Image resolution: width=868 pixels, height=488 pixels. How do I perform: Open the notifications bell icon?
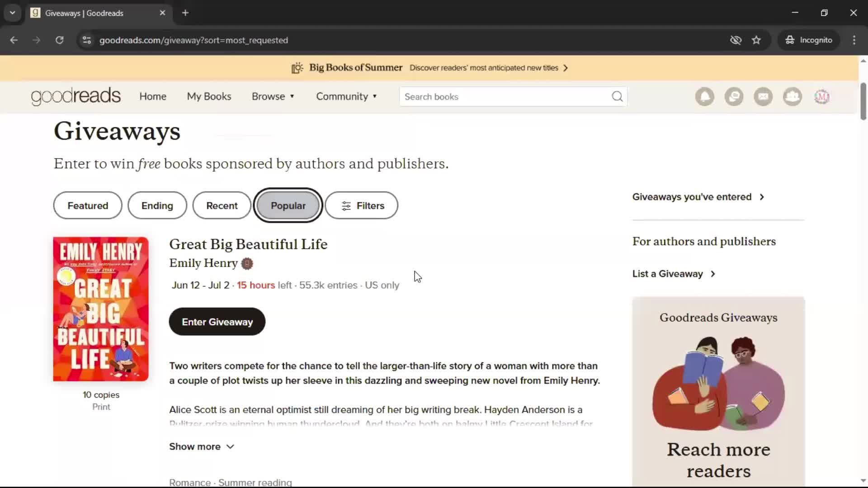704,97
